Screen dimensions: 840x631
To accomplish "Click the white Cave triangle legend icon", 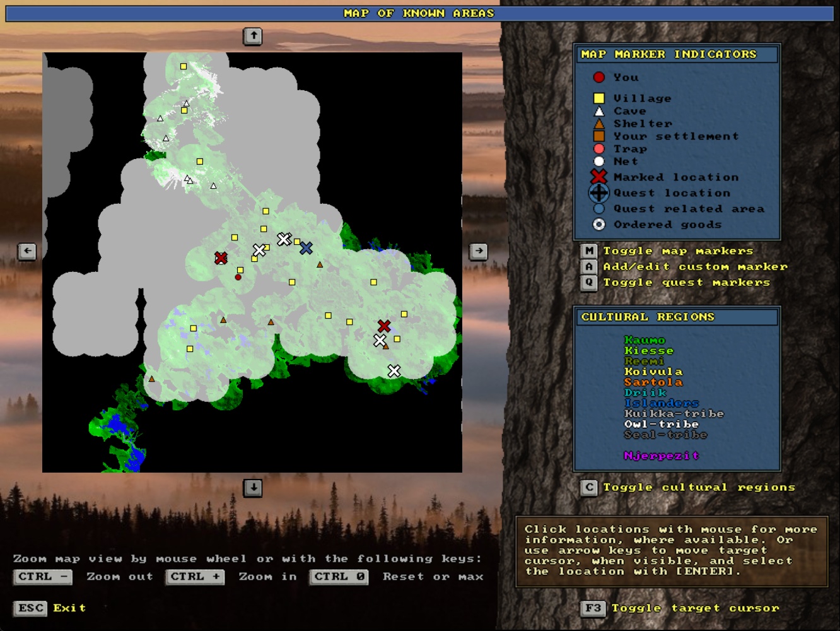I will [599, 111].
